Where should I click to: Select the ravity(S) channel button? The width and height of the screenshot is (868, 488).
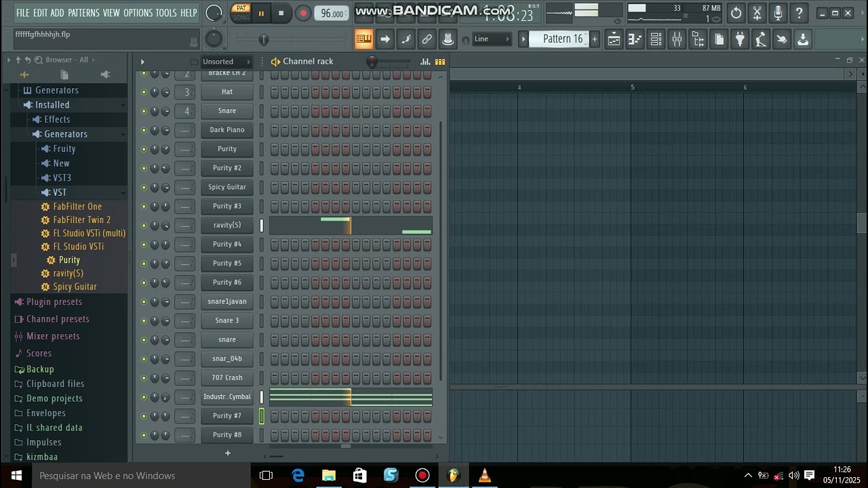(227, 225)
